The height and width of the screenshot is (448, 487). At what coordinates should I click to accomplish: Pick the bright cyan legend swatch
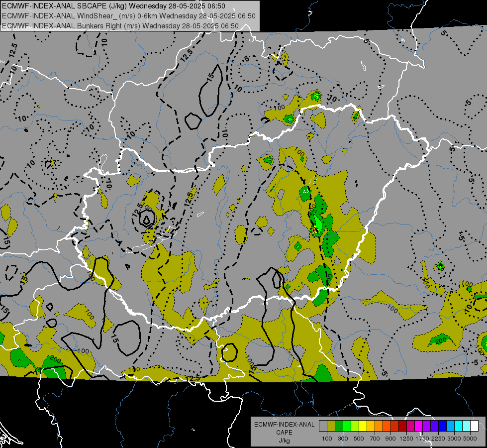(459, 426)
